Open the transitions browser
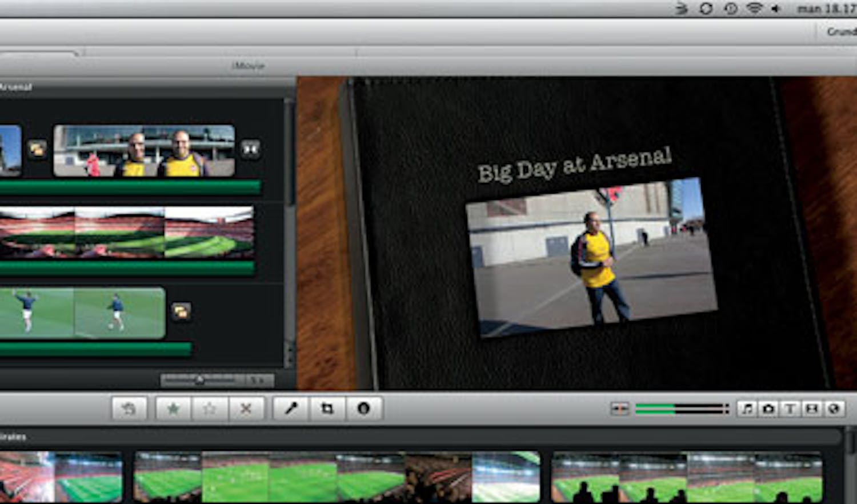 (812, 409)
